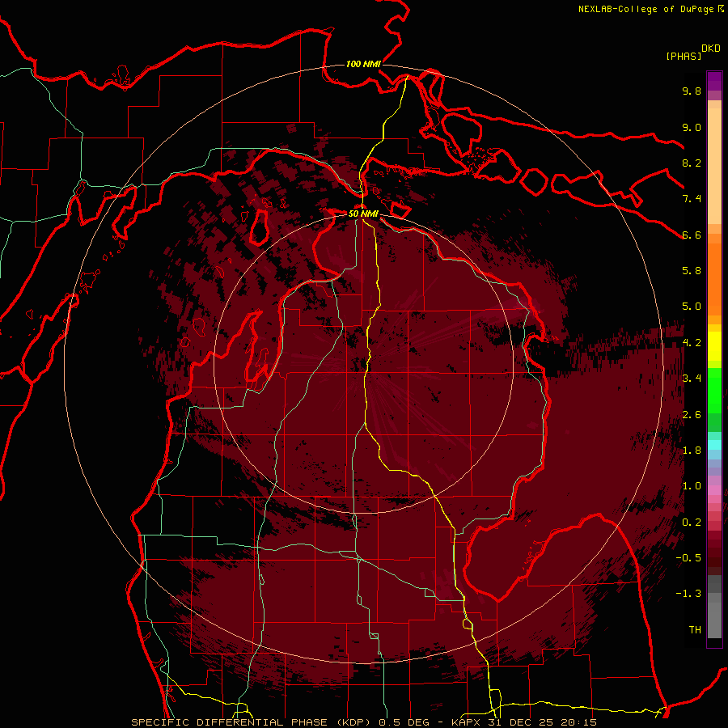Click the DKD legend title
The height and width of the screenshot is (728, 728).
click(x=711, y=49)
